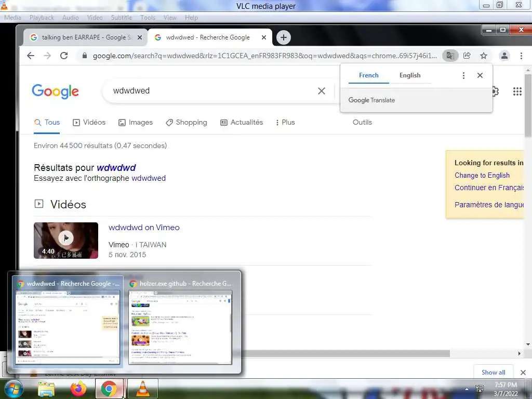Image resolution: width=532 pixels, height=399 pixels.
Task: Clear the search box with X
Action: pyautogui.click(x=321, y=91)
